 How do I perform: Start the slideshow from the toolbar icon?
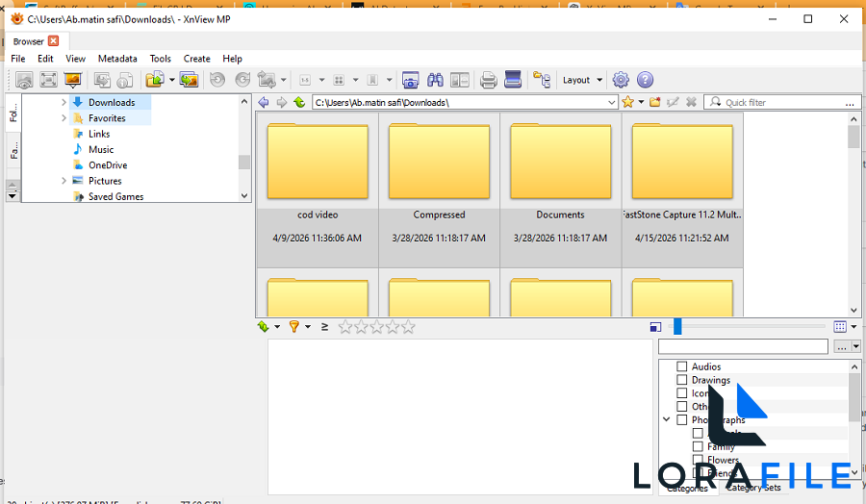(x=73, y=80)
